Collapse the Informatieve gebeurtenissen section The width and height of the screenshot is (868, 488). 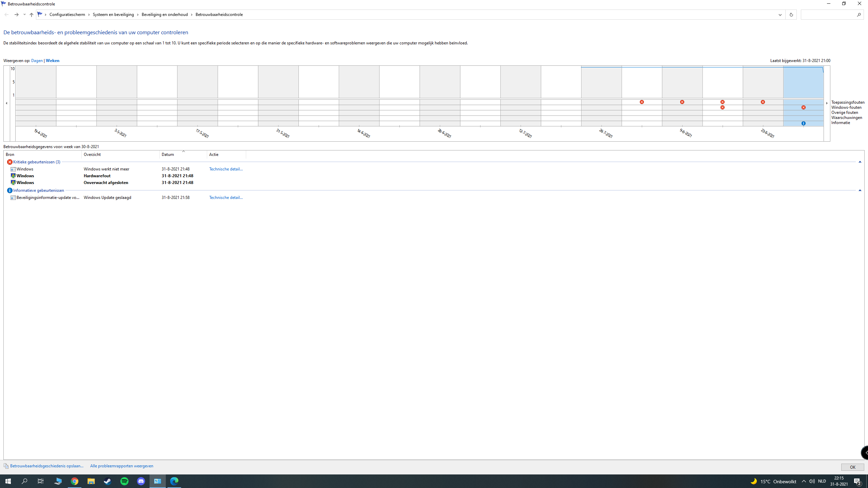pyautogui.click(x=860, y=190)
